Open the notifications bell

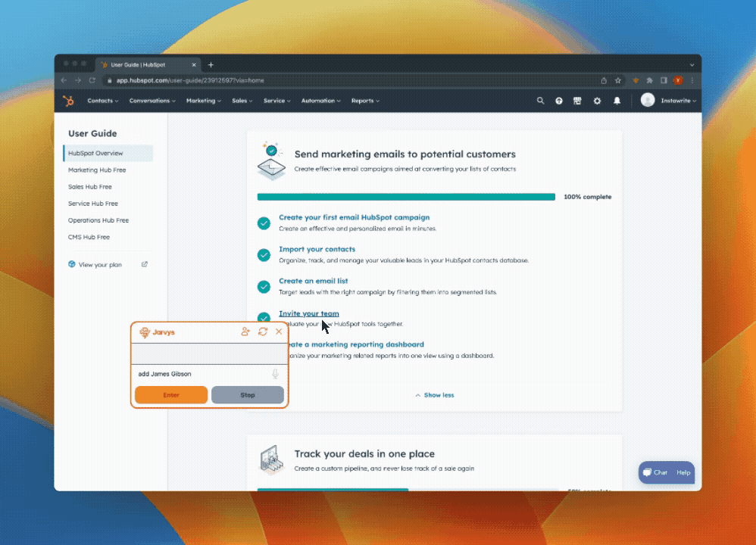pos(617,101)
